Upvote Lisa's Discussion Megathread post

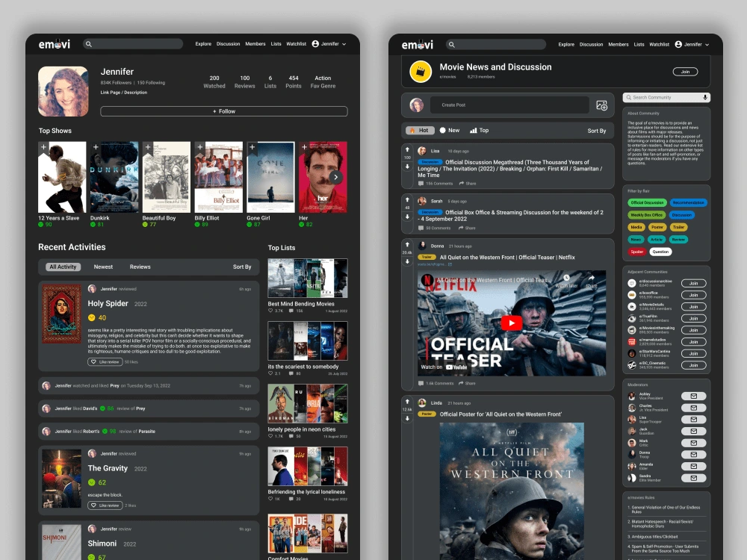click(407, 149)
